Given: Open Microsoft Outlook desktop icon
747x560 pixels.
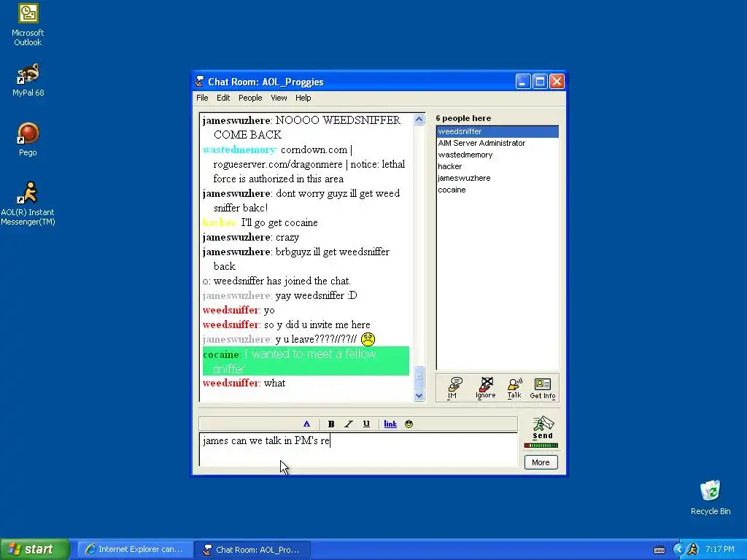Looking at the screenshot, I should [x=28, y=26].
